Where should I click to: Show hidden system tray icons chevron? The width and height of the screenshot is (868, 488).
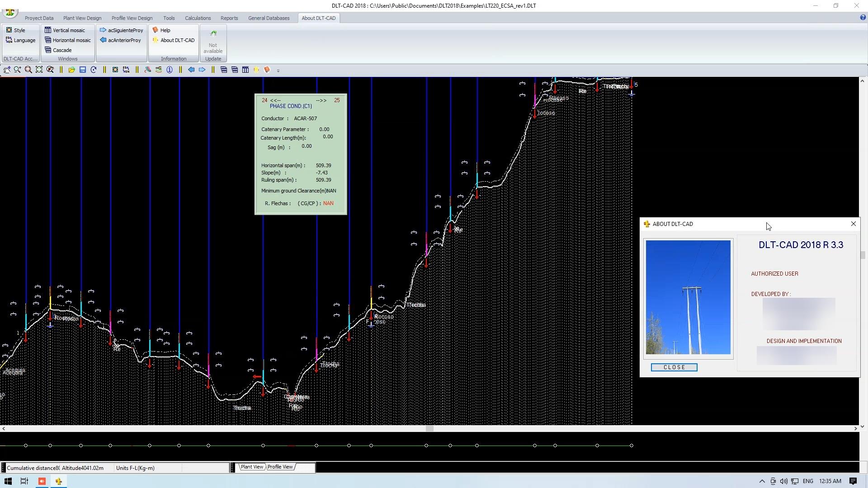tap(762, 481)
